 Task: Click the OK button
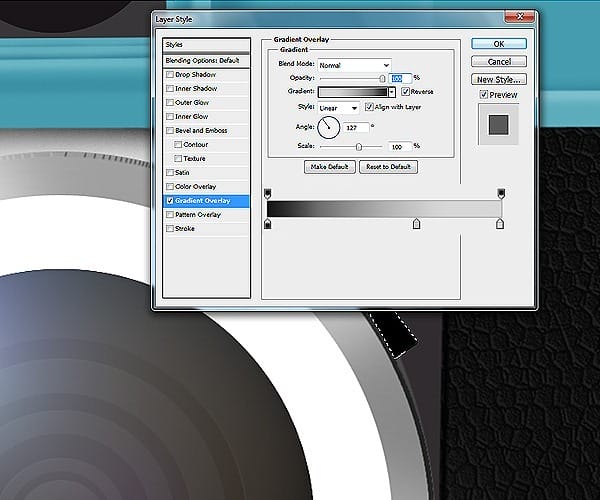(x=499, y=44)
